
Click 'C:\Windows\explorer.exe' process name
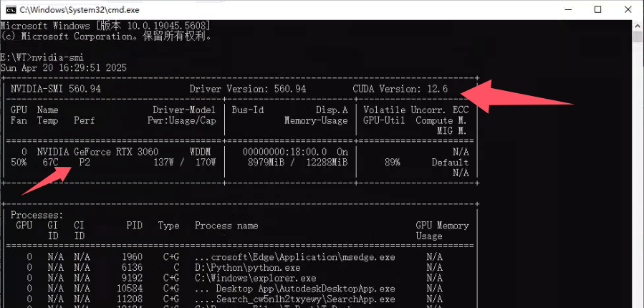tap(256, 278)
